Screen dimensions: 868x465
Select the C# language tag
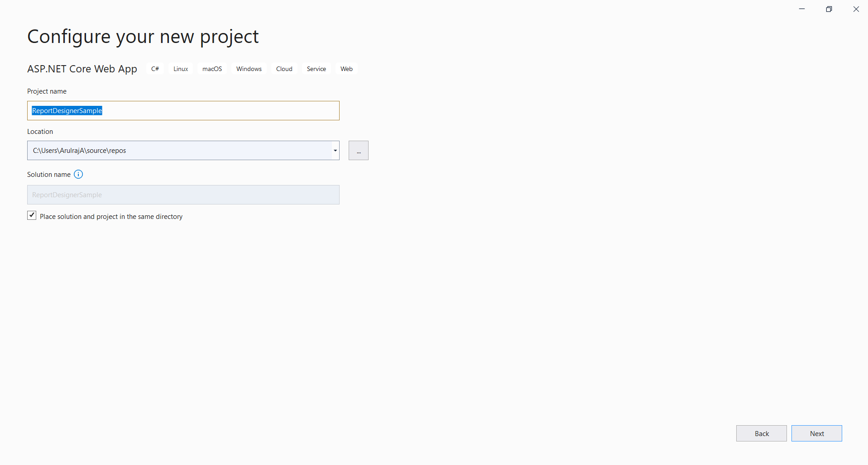[155, 69]
